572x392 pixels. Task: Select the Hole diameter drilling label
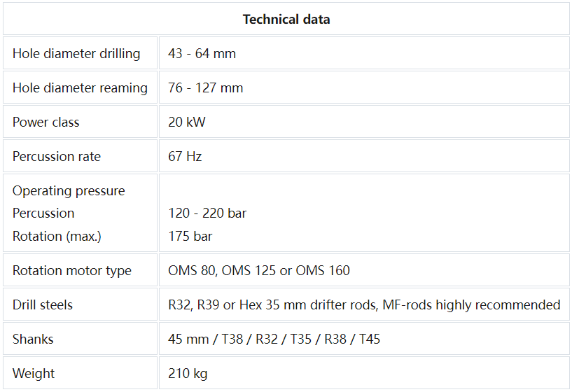(x=76, y=54)
